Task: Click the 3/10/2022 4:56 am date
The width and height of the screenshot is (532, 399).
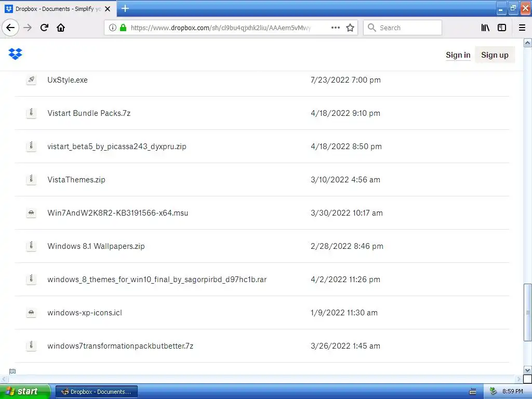Action: pyautogui.click(x=345, y=180)
